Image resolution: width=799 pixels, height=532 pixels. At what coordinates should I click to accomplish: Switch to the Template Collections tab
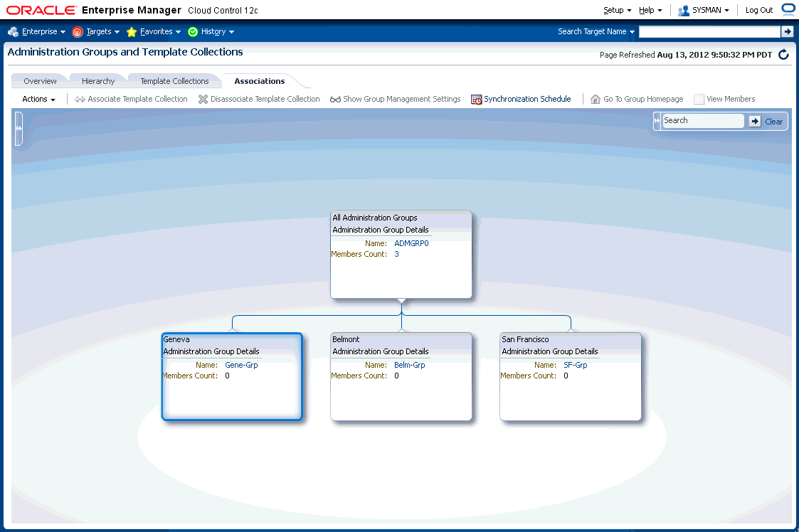pos(175,81)
